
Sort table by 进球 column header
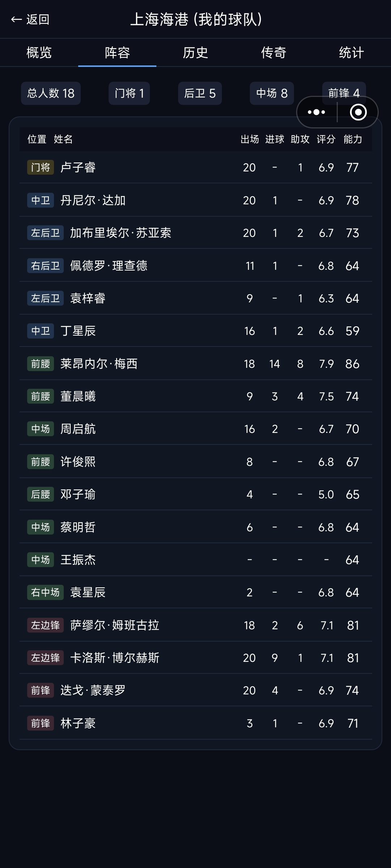(x=275, y=139)
